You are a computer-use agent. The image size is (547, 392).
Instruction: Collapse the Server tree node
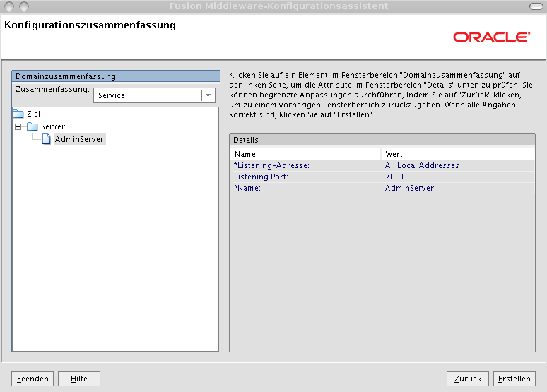(x=18, y=126)
